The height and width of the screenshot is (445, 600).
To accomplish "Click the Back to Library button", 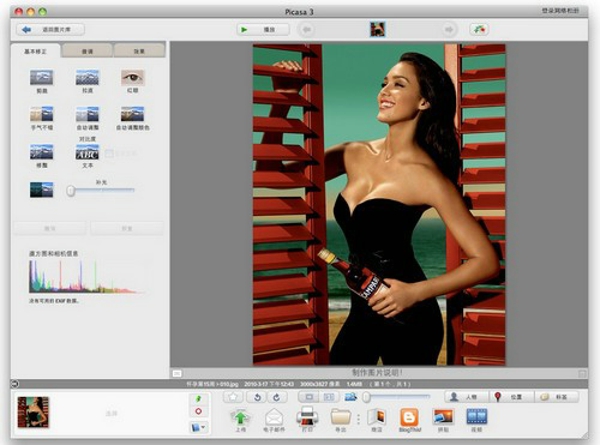I will (48, 29).
